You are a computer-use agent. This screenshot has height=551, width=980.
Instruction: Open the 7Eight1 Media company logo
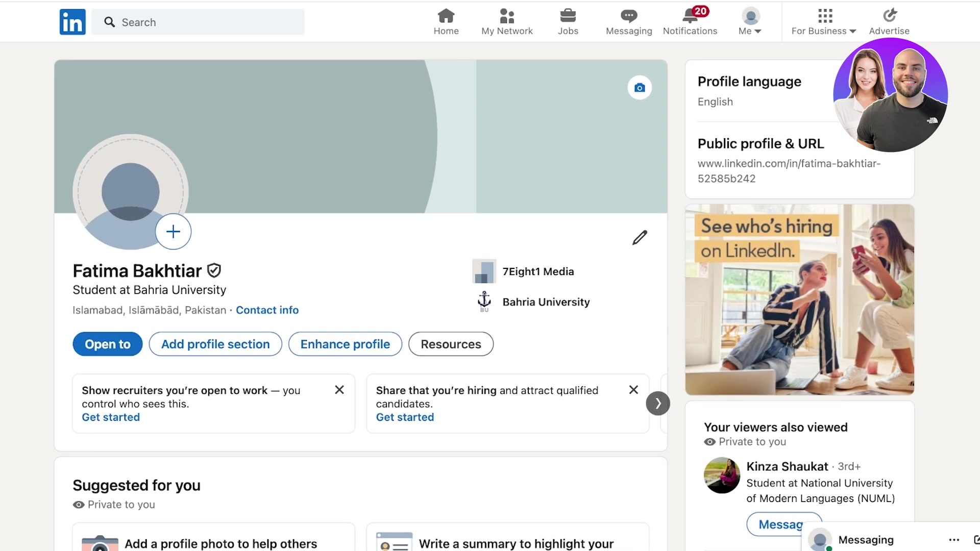[484, 271]
